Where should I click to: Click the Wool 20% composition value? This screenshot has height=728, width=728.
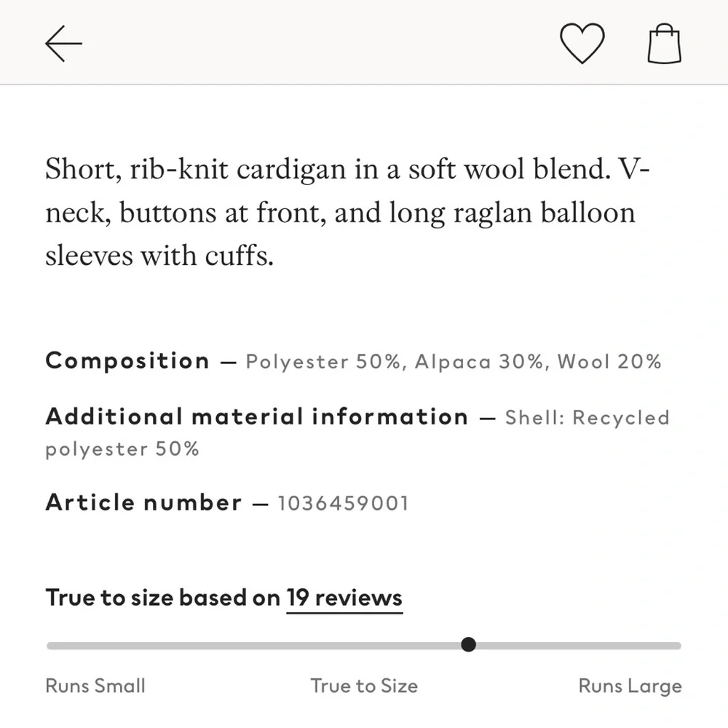(609, 362)
